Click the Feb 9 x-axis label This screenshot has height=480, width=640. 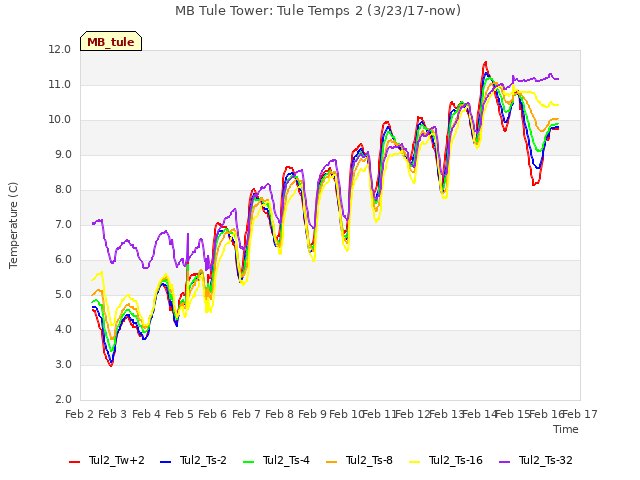(313, 414)
